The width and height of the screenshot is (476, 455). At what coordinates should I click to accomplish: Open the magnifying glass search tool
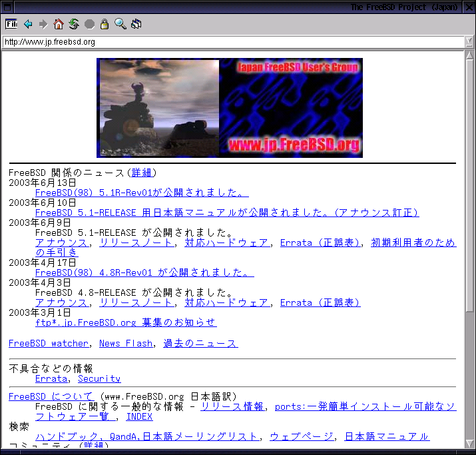120,24
